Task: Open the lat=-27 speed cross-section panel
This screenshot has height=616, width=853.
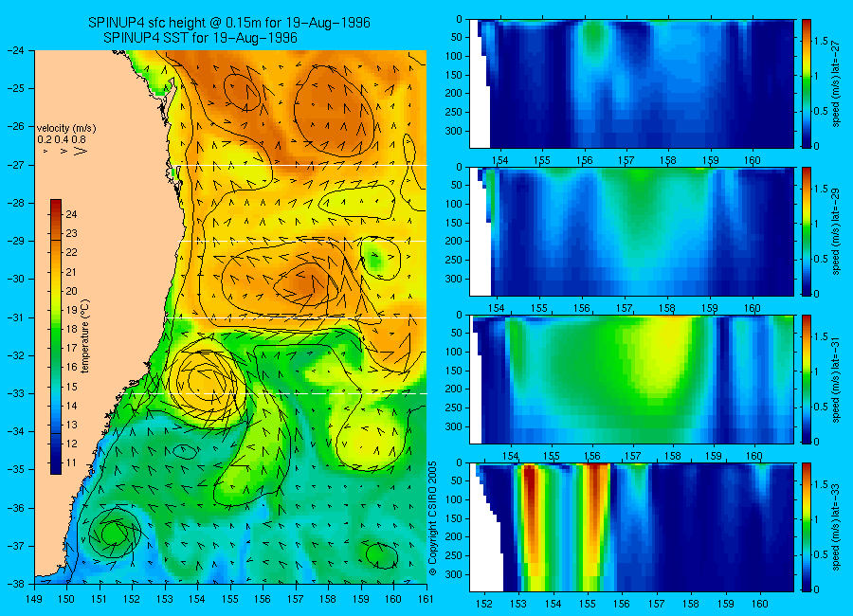Action: click(631, 83)
